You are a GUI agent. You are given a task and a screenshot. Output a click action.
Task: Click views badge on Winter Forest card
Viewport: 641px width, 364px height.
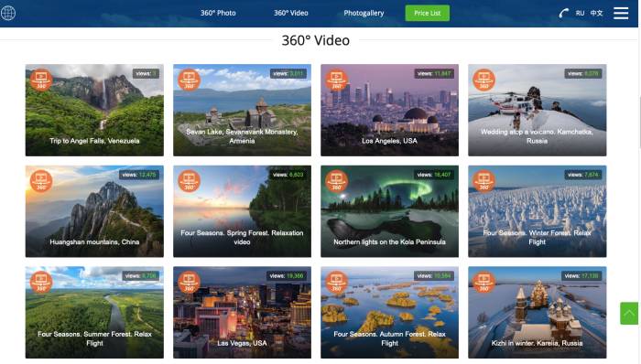pos(583,175)
